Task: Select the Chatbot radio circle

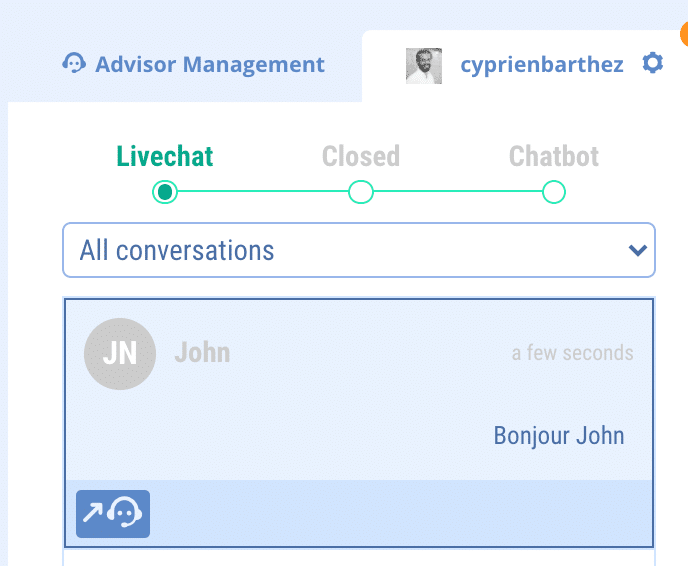Action: tap(553, 191)
